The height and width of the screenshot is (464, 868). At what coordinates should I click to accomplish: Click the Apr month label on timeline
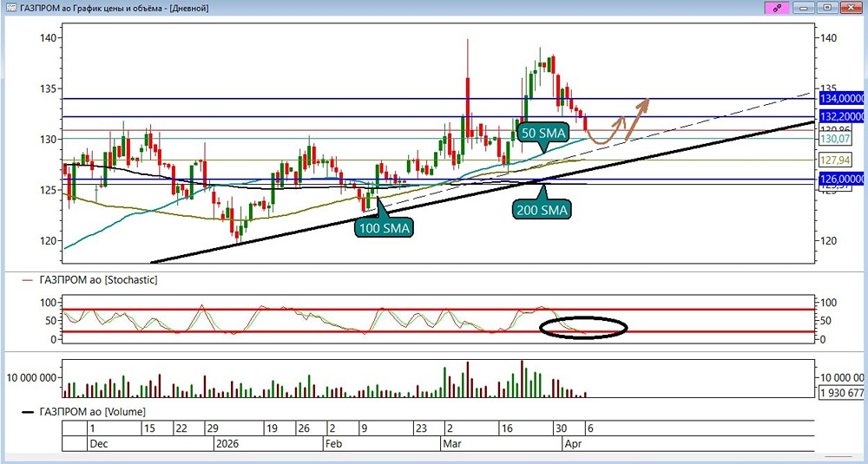tap(572, 443)
